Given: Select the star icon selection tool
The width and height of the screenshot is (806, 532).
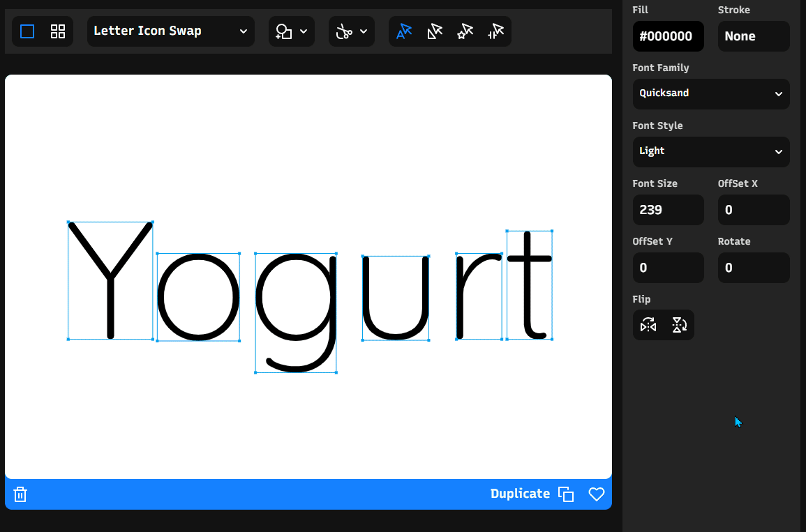Looking at the screenshot, I should coord(465,31).
